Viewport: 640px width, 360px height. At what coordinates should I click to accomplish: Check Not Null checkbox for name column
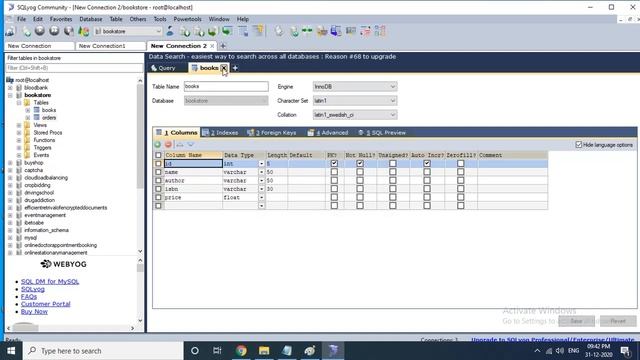click(360, 172)
